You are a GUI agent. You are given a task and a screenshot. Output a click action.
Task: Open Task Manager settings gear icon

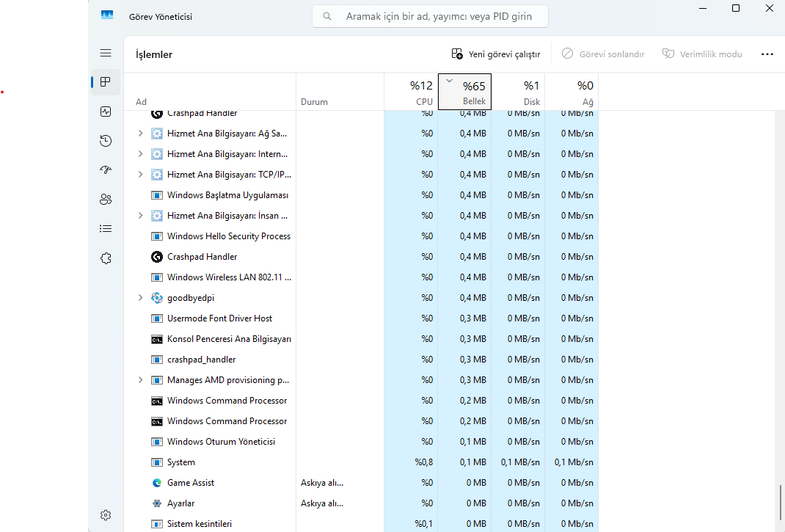[106, 515]
